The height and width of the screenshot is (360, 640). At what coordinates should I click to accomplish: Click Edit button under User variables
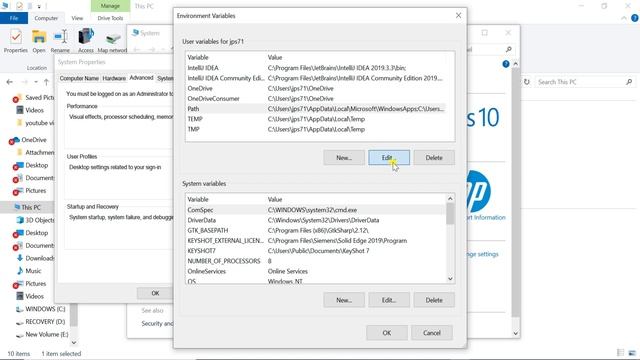click(x=389, y=158)
